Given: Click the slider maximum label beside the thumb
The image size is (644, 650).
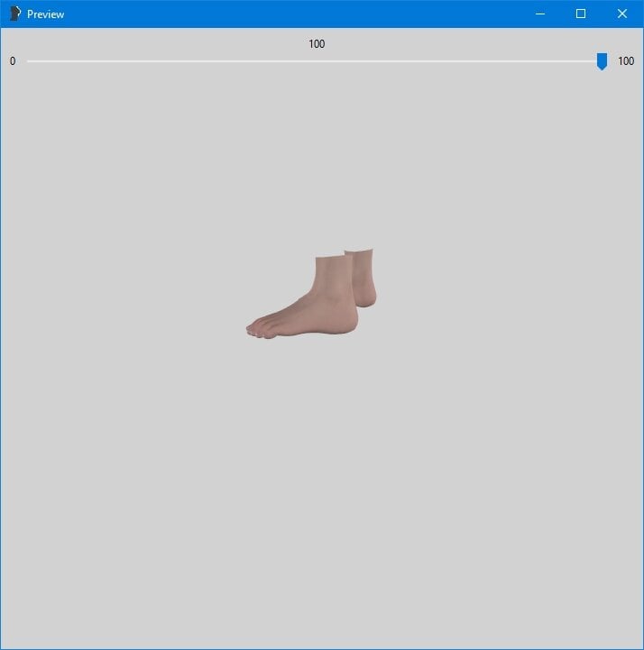Looking at the screenshot, I should (x=626, y=61).
